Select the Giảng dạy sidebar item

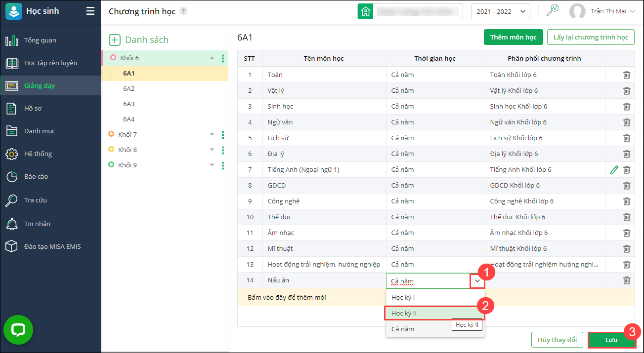click(50, 85)
